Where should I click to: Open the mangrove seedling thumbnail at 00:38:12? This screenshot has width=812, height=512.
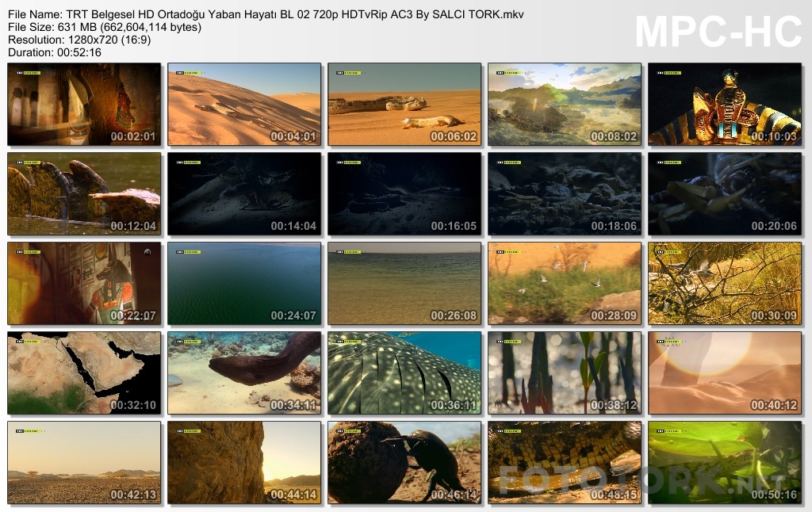(565, 373)
